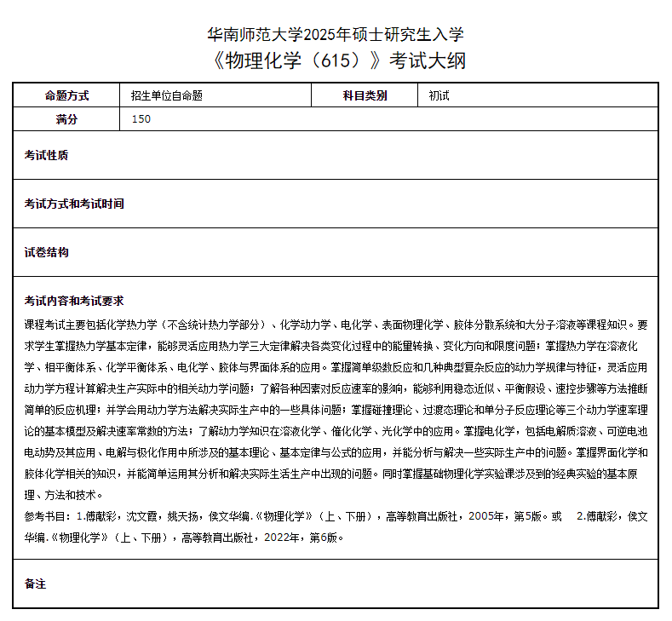Select the '满分' label cell
This screenshot has width=672, height=621.
pos(66,118)
